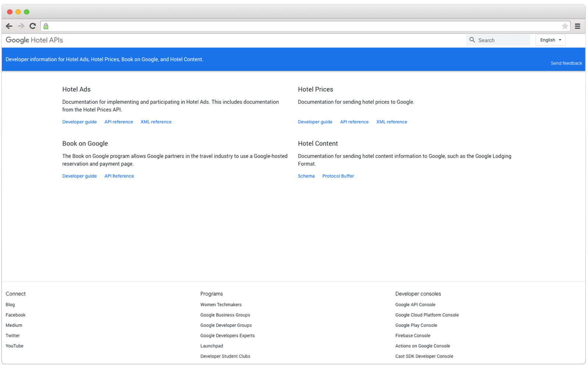This screenshot has height=368, width=588.
Task: Open Cast SDK Developer Console link
Action: 424,356
